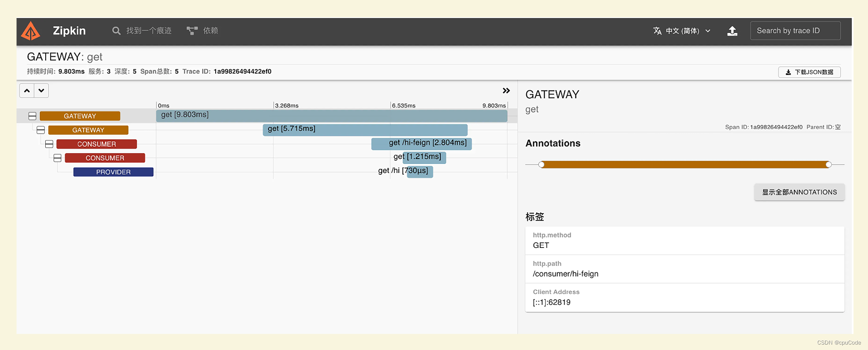Image resolution: width=868 pixels, height=350 pixels.
Task: Collapse the second CONSUMER tree node
Action: [57, 158]
